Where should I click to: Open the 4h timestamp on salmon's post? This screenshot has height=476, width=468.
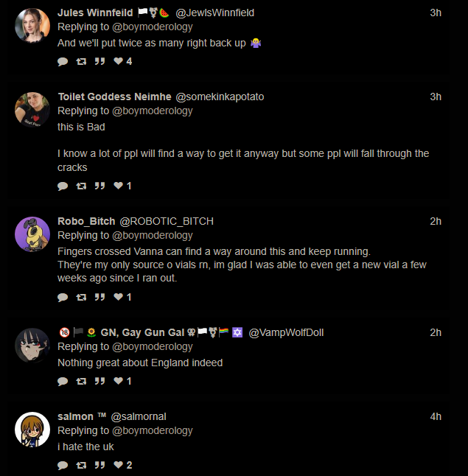(436, 416)
